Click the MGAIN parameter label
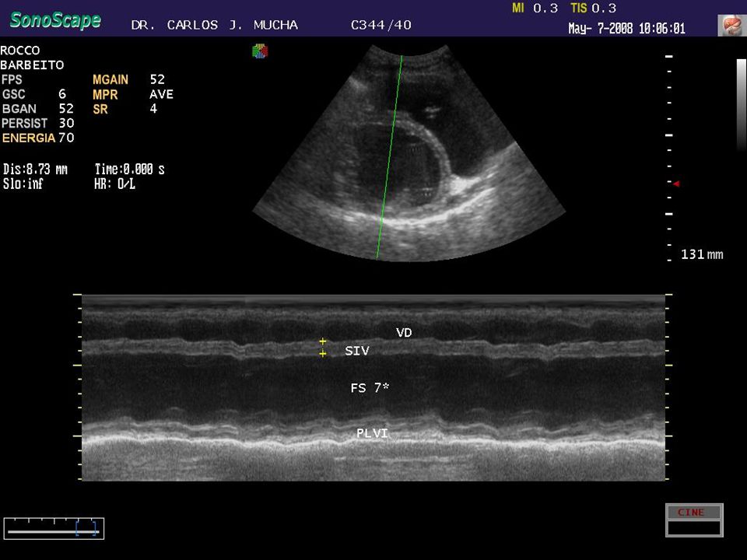Screen dimensions: 747x560 (x=110, y=79)
